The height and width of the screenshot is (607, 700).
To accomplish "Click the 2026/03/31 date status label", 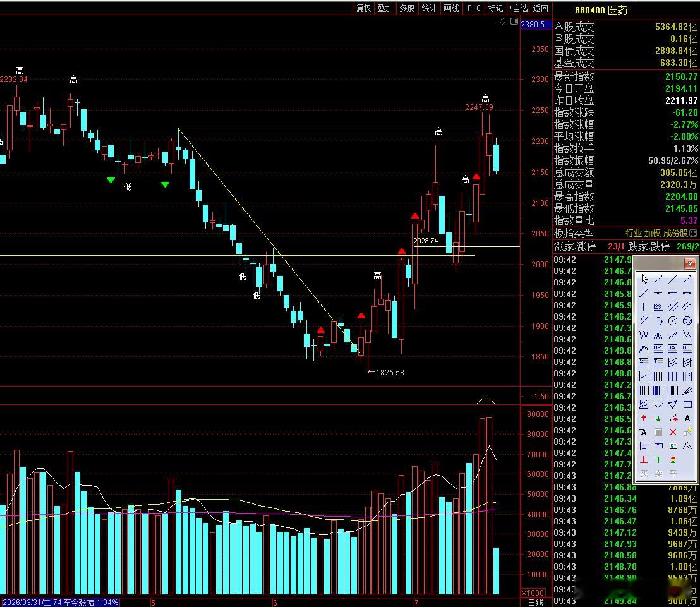I will (61, 603).
